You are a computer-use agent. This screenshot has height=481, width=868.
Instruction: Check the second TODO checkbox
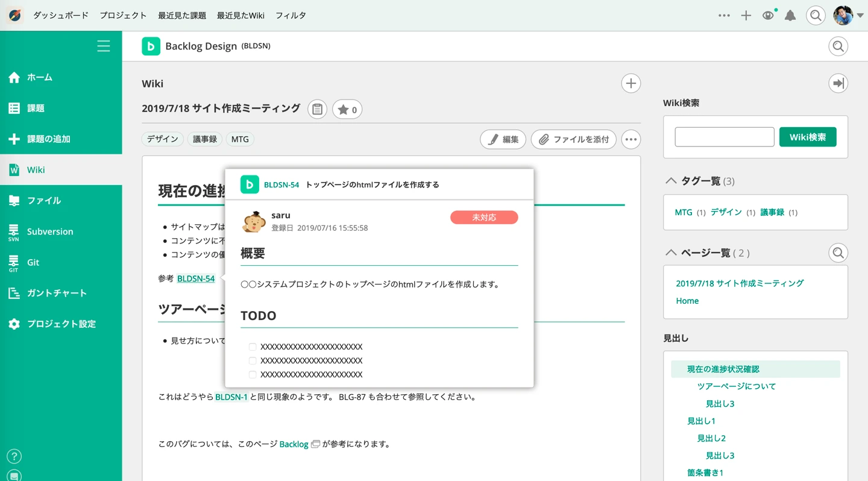pos(253,361)
